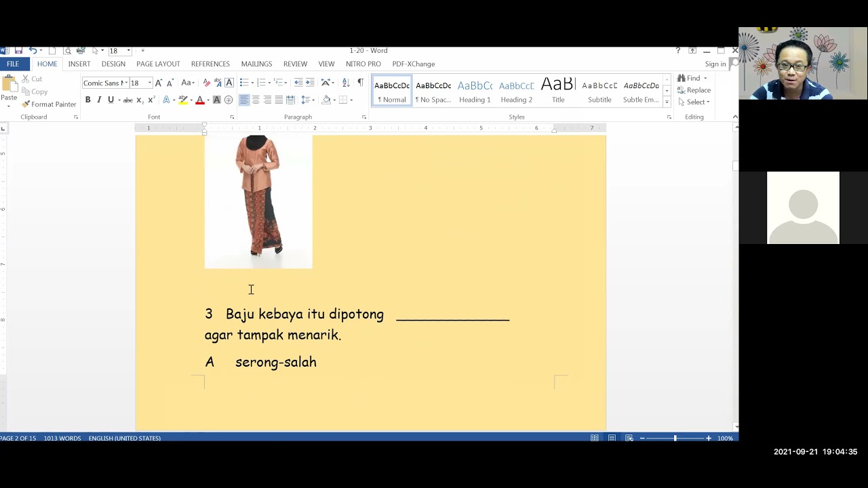Clear all formatting from selection
This screenshot has height=488, width=868.
pos(207,83)
